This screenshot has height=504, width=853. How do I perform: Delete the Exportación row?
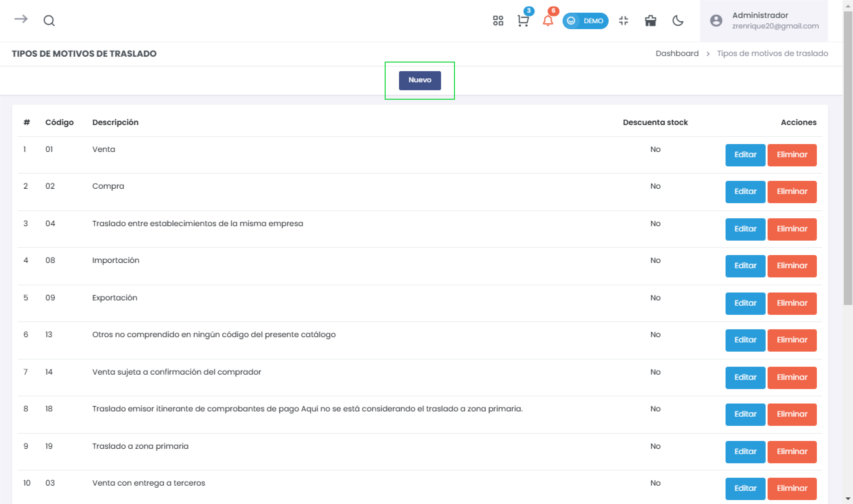coord(791,303)
